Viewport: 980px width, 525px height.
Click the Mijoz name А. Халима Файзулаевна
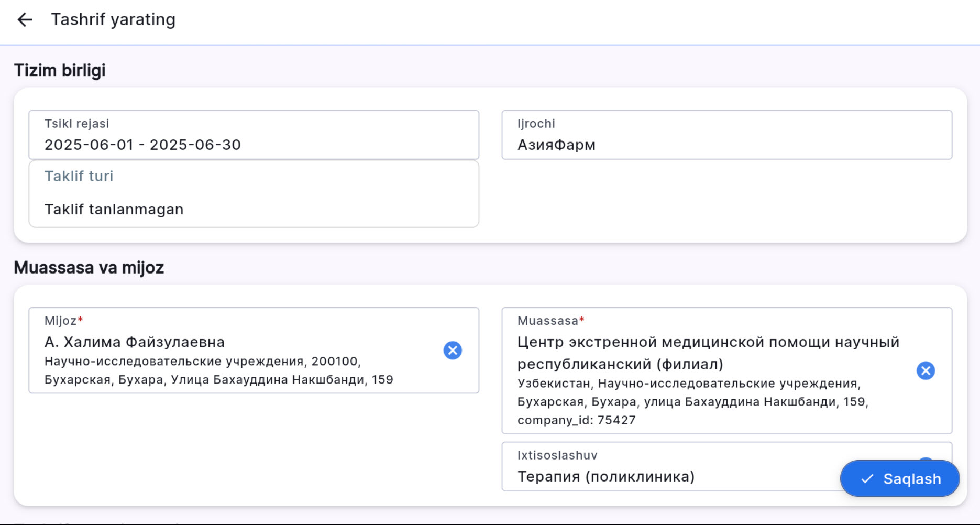[x=135, y=342]
